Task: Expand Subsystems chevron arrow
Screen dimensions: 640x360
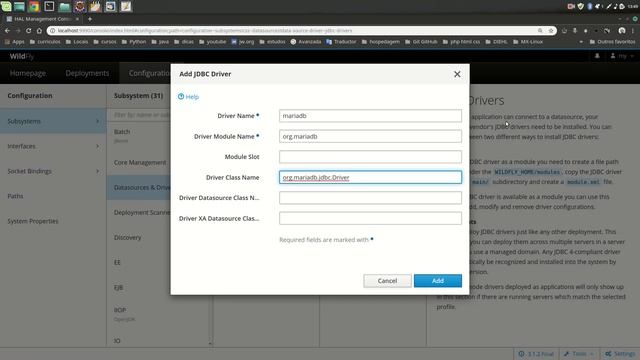Action: pyautogui.click(x=98, y=121)
